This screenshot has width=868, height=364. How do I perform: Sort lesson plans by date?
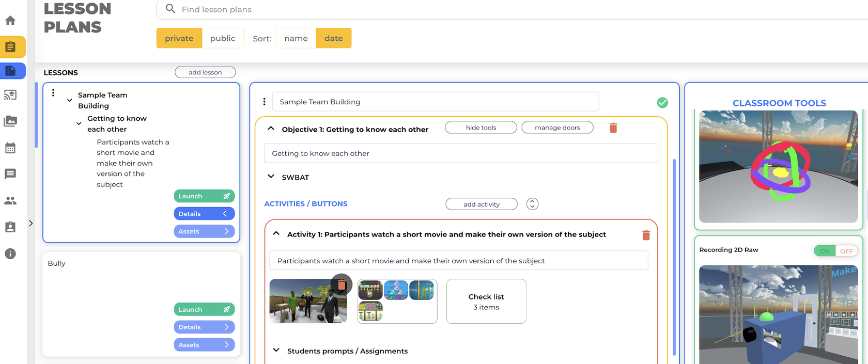click(x=334, y=38)
